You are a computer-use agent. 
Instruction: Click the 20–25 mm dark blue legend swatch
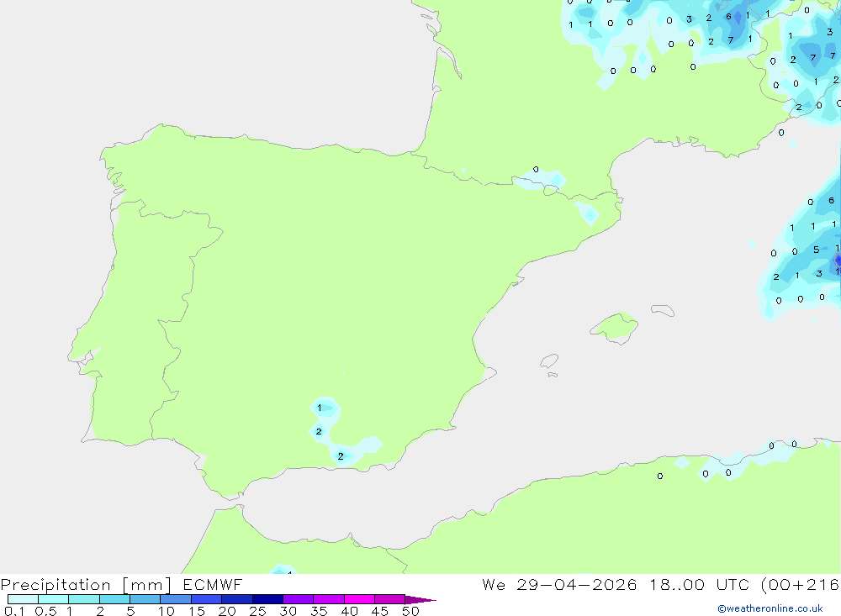(x=236, y=599)
